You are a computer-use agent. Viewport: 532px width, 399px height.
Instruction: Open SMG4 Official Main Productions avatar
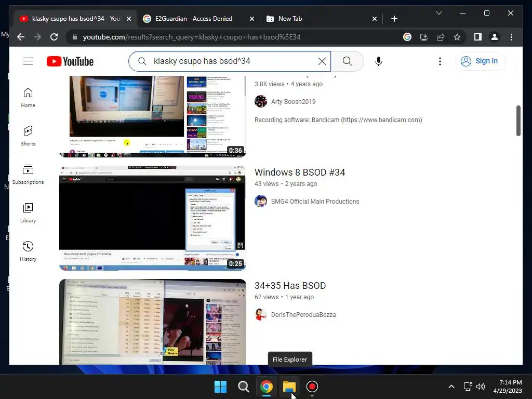pos(261,201)
